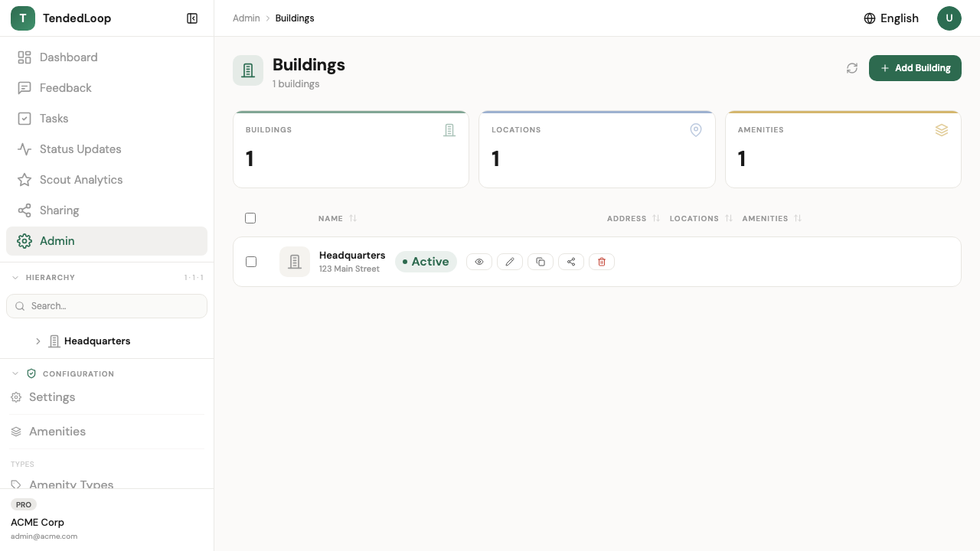Expand Headquarters in the hierarchy tree

(38, 341)
